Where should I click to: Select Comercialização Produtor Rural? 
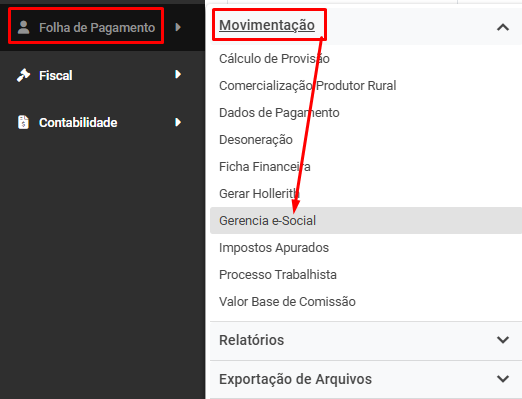(x=308, y=86)
